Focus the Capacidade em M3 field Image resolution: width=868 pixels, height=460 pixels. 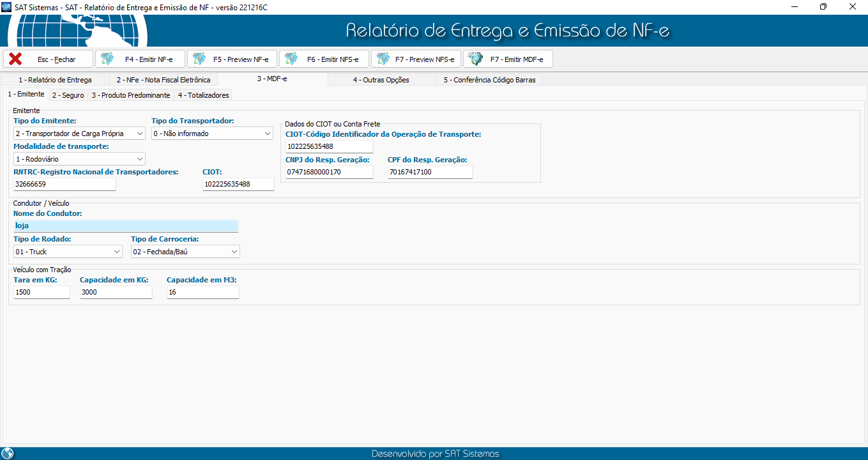(202, 292)
